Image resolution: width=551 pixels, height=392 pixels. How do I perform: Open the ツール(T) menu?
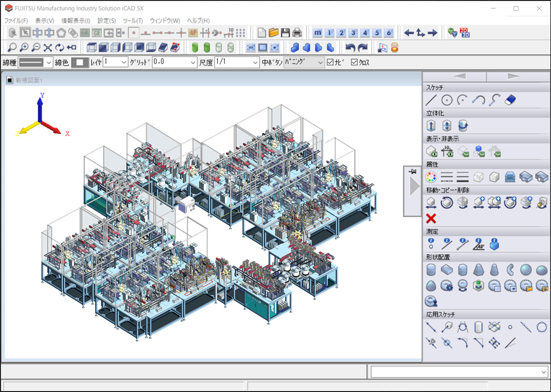click(133, 21)
